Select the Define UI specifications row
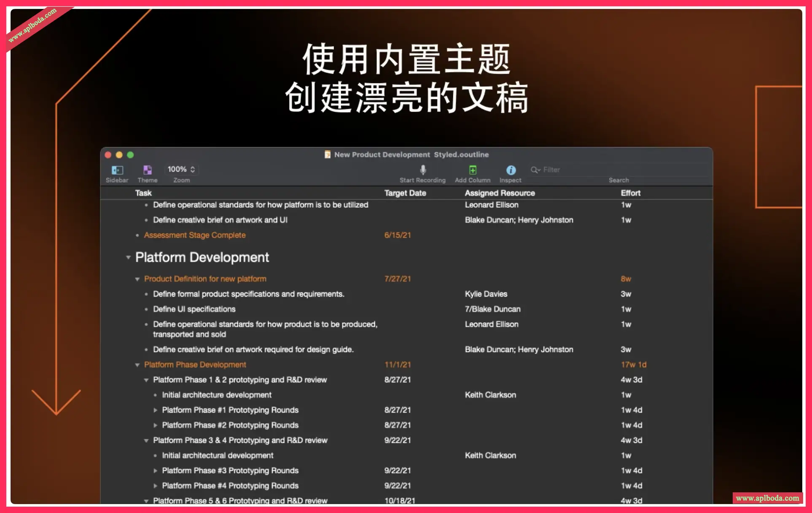Viewport: 812px width, 513px height. pyautogui.click(x=194, y=309)
